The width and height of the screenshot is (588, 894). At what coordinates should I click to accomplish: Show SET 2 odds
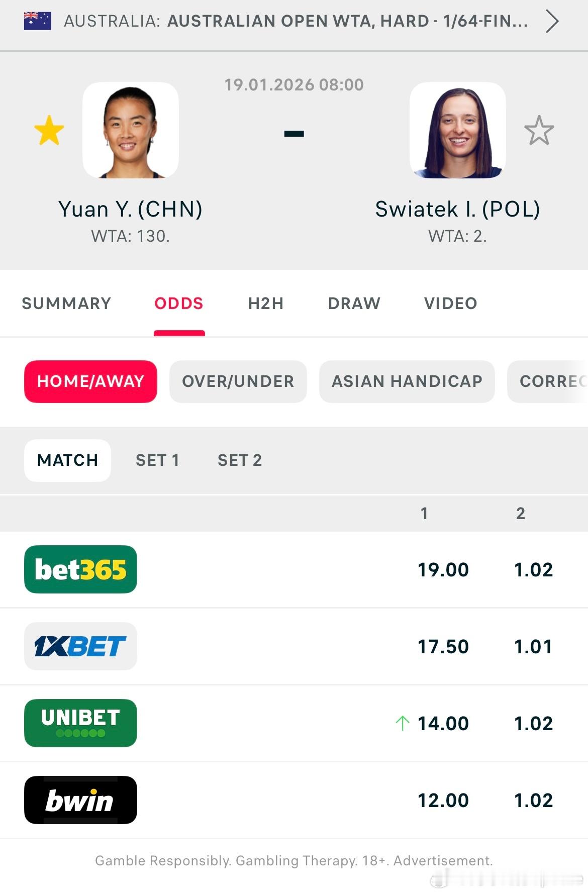240,460
